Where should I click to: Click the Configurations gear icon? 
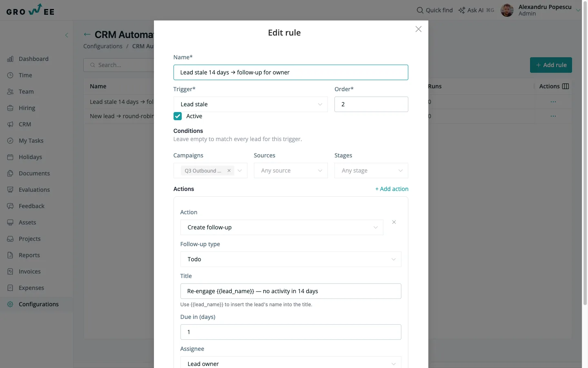(x=10, y=304)
